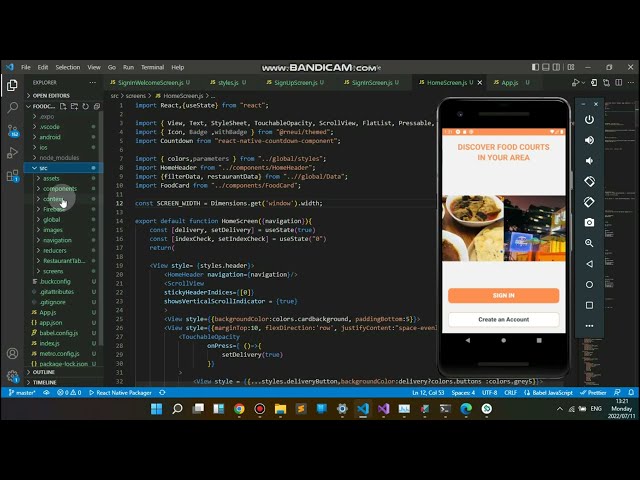The width and height of the screenshot is (640, 480).
Task: Click the Run code icon in editor toolbar
Action: (576, 83)
